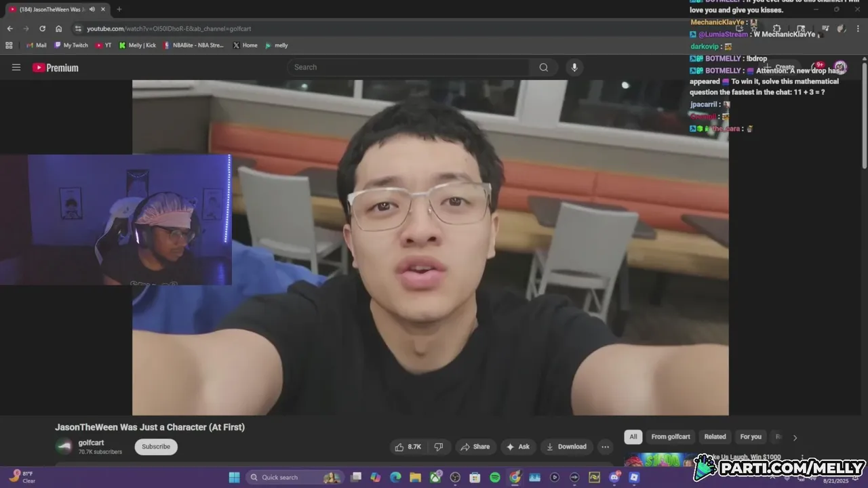The height and width of the screenshot is (488, 868).
Task: Open a new browser tab with plus
Action: pos(119,9)
